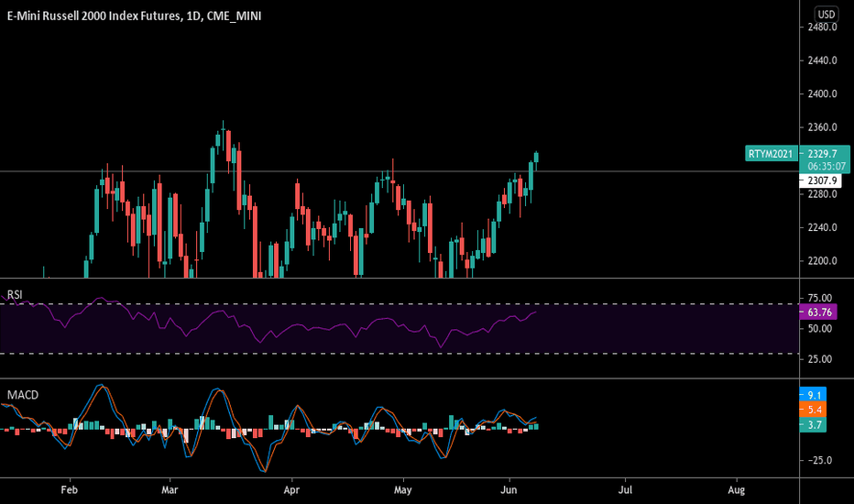Click the 06:35:07 countdown timer
The height and width of the screenshot is (504, 854).
coord(827,166)
